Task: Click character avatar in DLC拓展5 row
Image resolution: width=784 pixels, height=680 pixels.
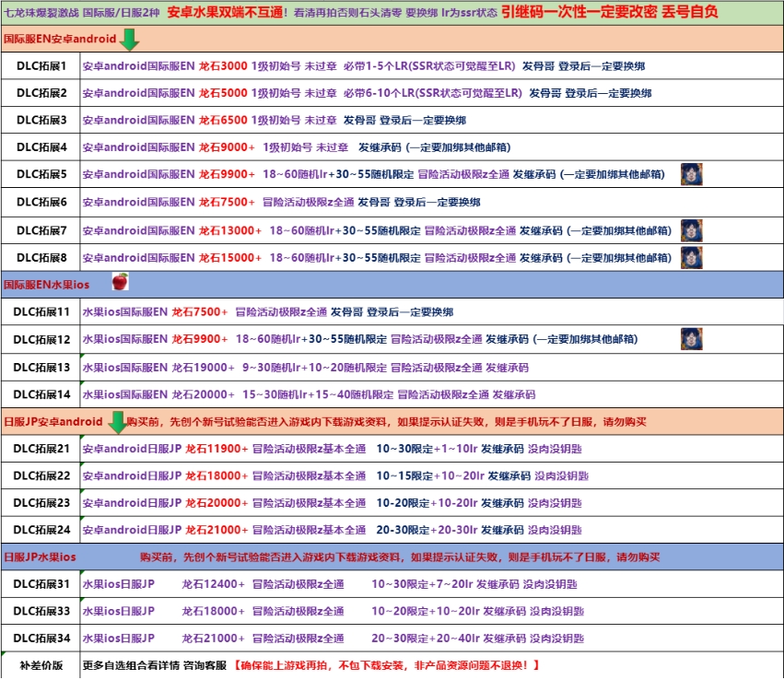Action: tap(691, 174)
